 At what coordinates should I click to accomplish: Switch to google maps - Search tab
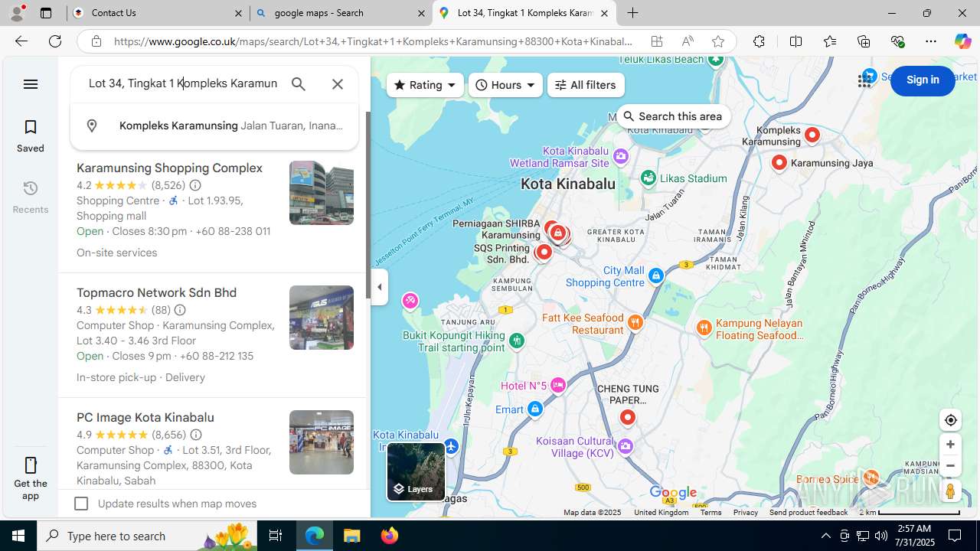click(341, 13)
